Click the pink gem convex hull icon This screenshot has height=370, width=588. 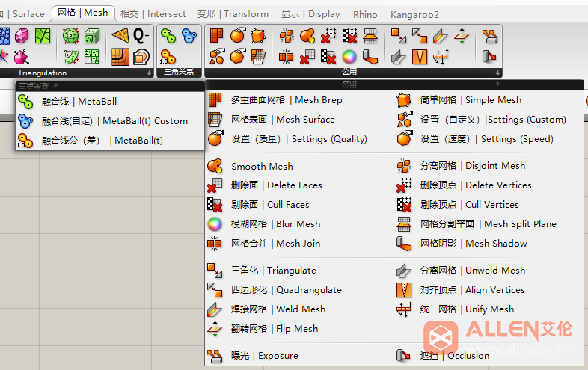pos(22,36)
